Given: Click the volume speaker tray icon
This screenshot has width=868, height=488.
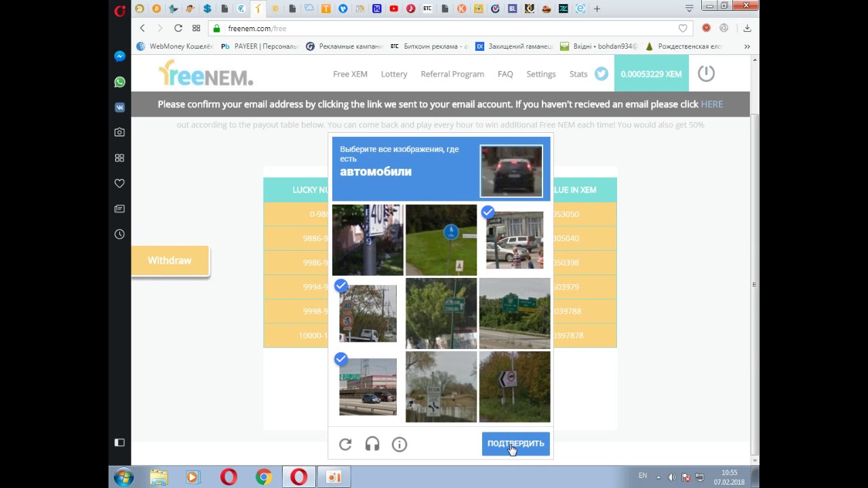Looking at the screenshot, I should coord(672,477).
